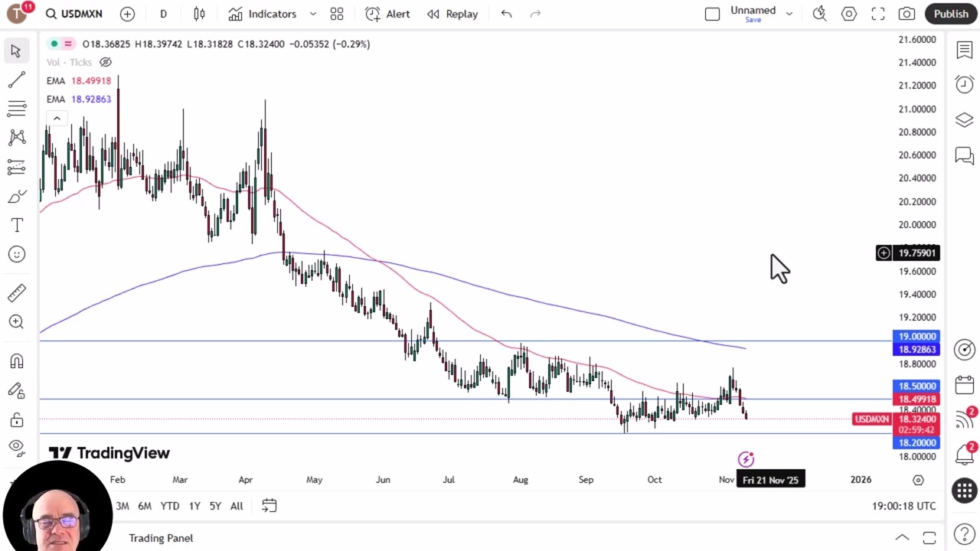
Task: Open the Indicators dialog
Action: (263, 14)
